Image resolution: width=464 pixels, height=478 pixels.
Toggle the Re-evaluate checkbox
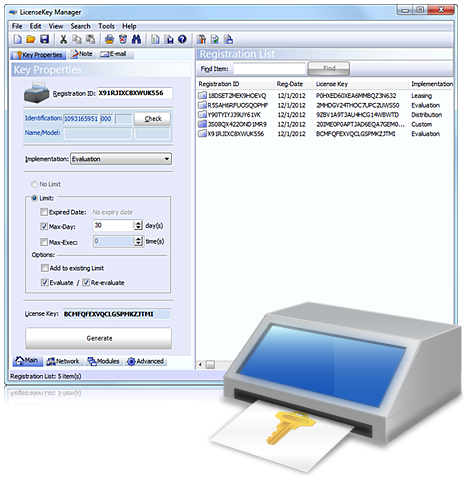tap(86, 283)
